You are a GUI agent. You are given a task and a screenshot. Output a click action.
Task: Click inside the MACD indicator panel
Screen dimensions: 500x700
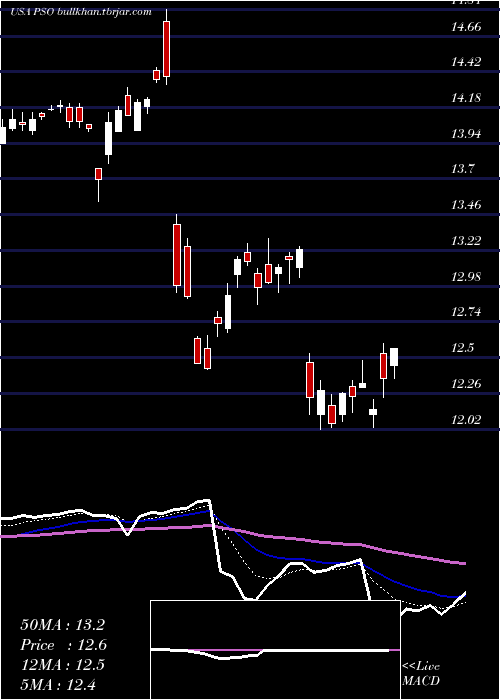(x=275, y=650)
